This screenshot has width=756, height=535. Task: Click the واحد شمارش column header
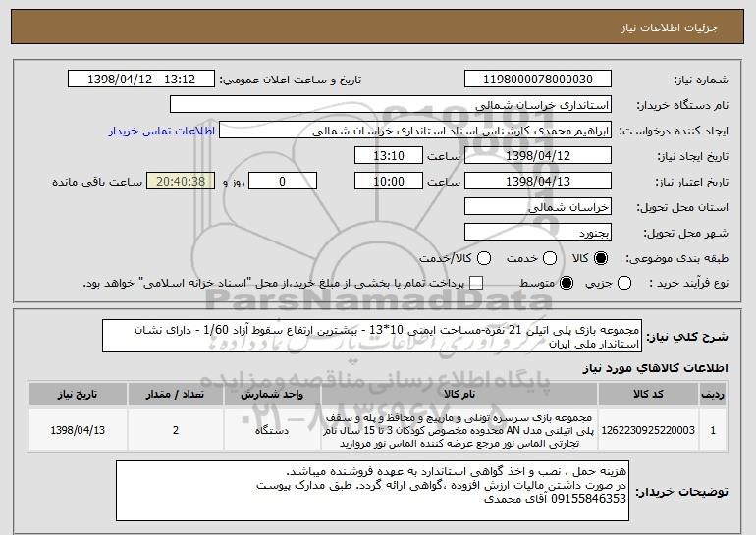point(272,395)
